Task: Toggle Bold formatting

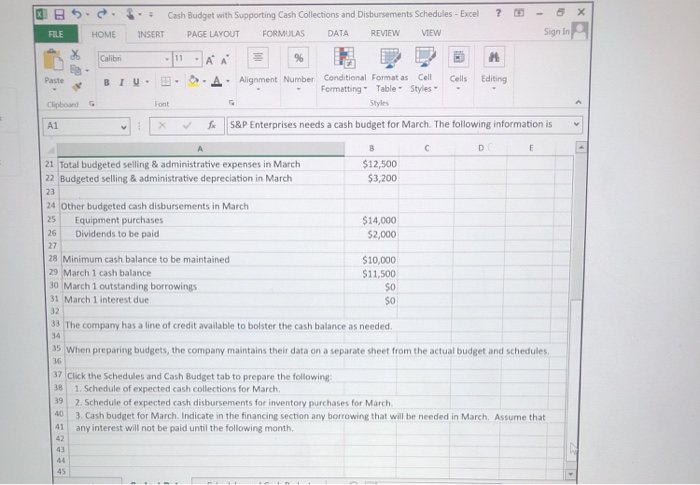Action: (107, 82)
